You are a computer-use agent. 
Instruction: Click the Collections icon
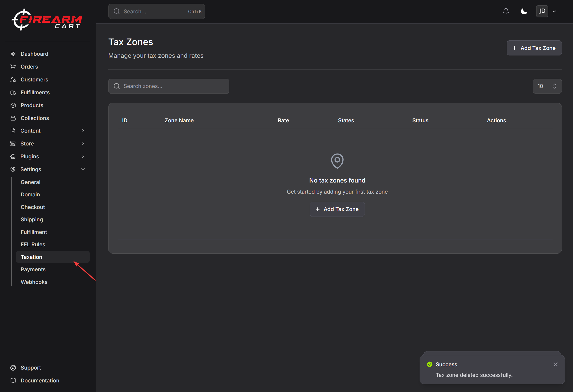coord(13,118)
